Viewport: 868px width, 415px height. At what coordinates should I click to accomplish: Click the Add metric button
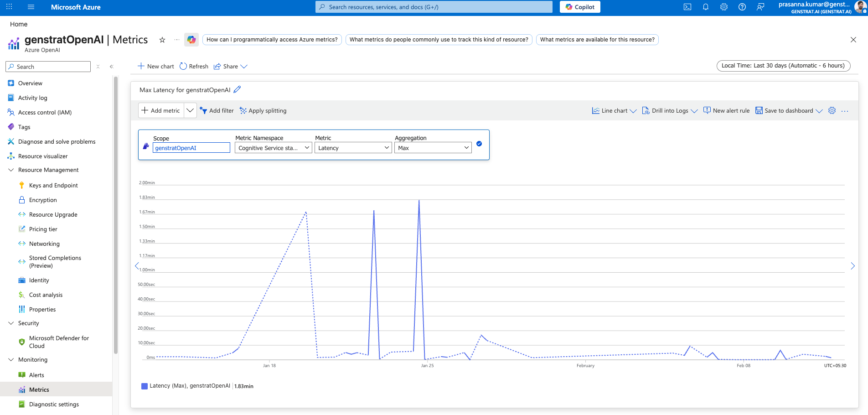coord(161,110)
